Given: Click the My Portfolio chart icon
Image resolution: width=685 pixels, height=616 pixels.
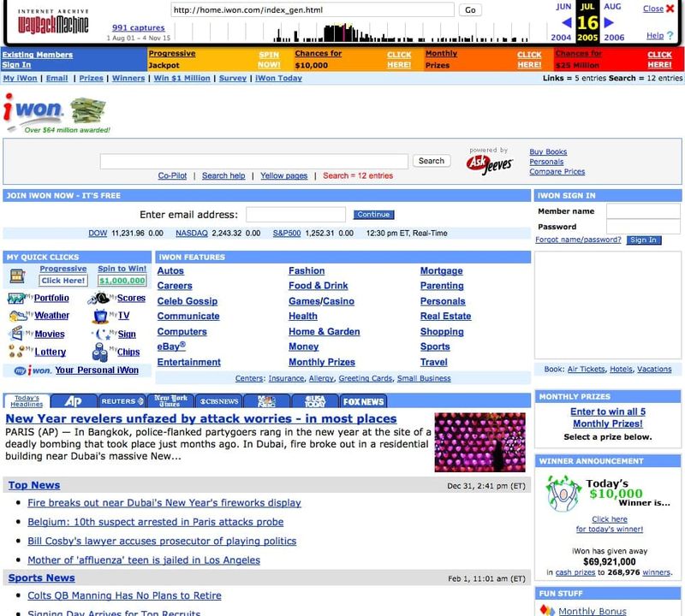Looking at the screenshot, I should pyautogui.click(x=15, y=299).
